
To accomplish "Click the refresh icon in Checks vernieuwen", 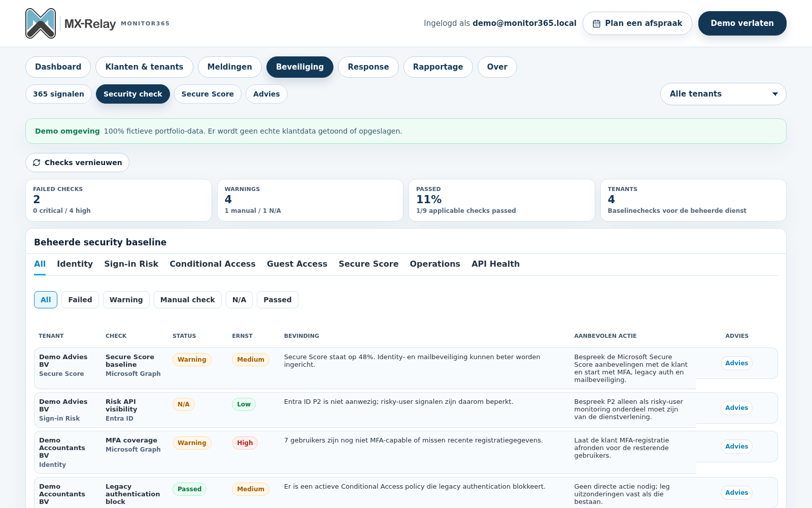I will tap(37, 163).
